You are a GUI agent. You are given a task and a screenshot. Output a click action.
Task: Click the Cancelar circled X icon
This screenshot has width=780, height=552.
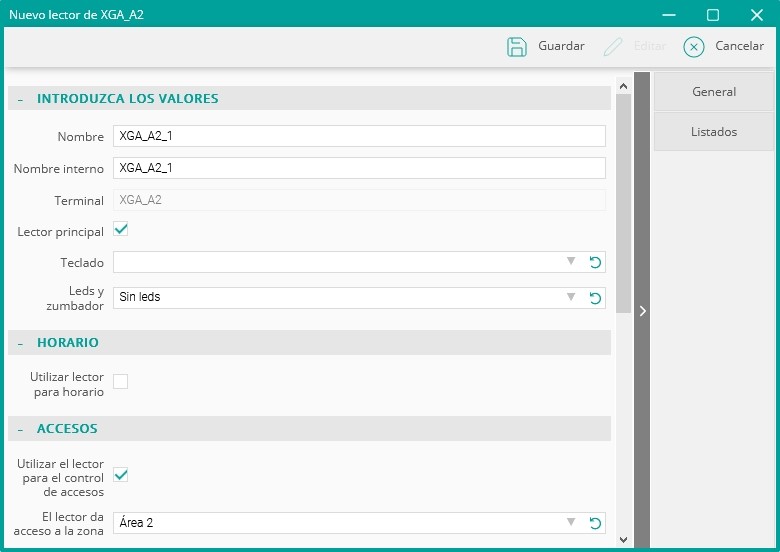point(693,47)
